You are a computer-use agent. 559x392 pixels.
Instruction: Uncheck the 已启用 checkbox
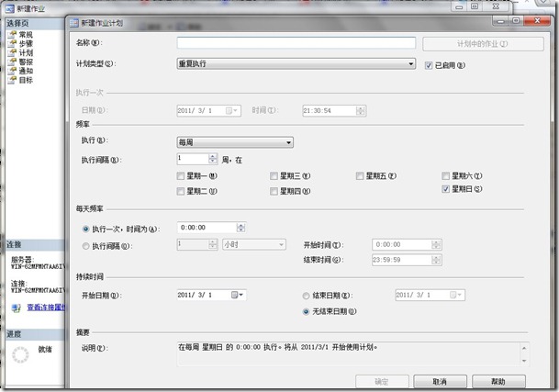[429, 64]
